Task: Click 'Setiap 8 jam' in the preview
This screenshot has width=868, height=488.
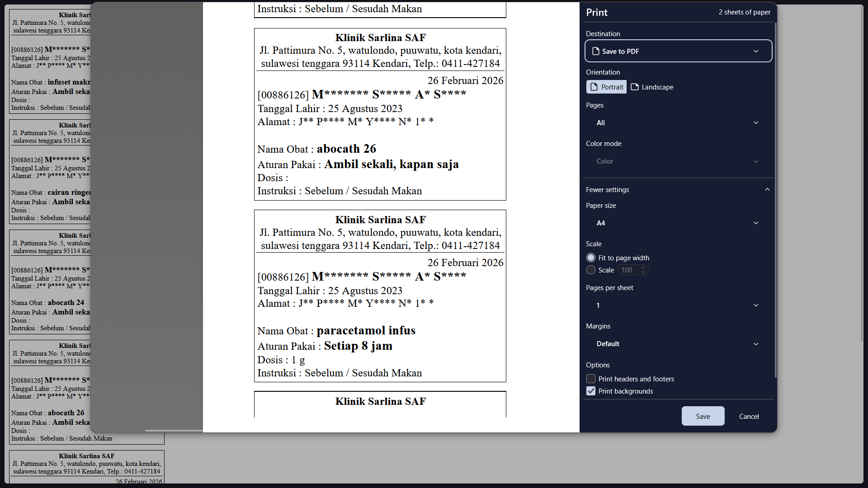Action: (358, 346)
